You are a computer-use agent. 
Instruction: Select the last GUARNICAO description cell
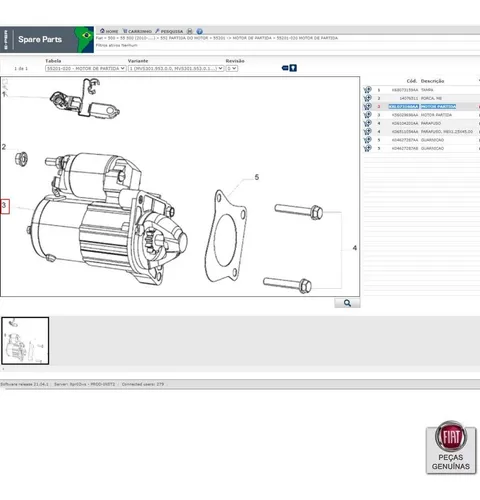(432, 148)
